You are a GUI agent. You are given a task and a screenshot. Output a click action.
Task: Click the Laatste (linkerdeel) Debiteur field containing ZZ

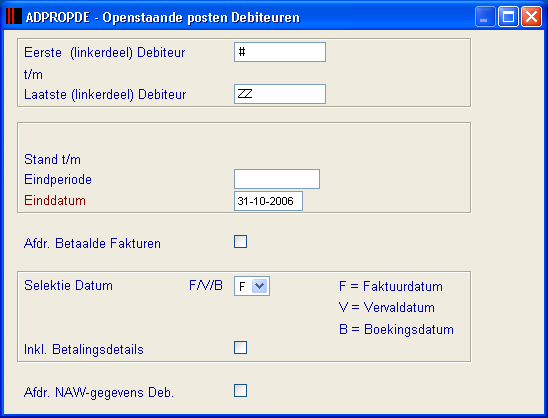coord(280,94)
